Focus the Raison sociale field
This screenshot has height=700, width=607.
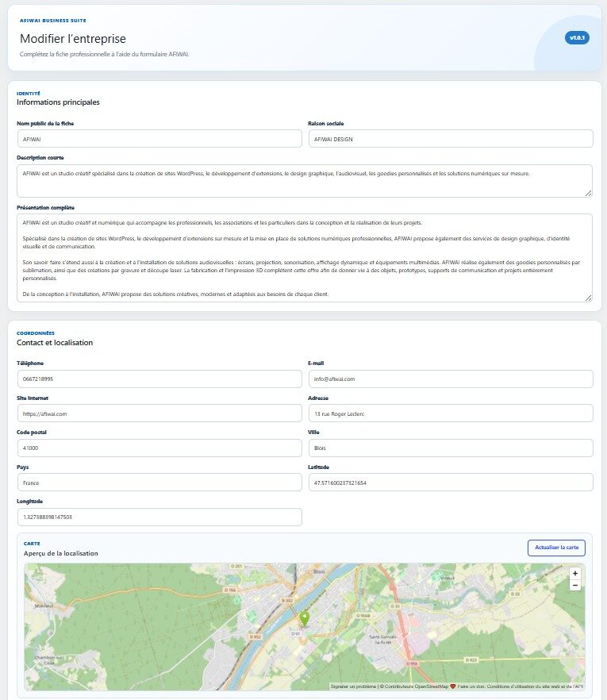coord(451,139)
